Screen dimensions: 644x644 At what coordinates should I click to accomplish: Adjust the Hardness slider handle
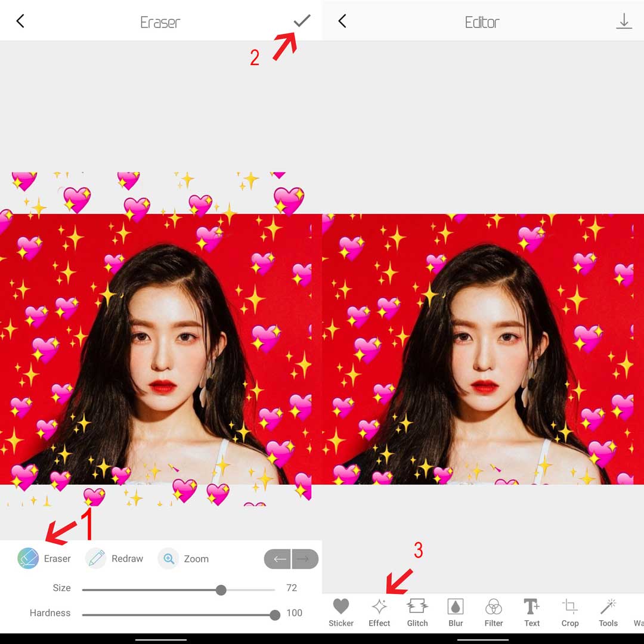click(x=275, y=615)
